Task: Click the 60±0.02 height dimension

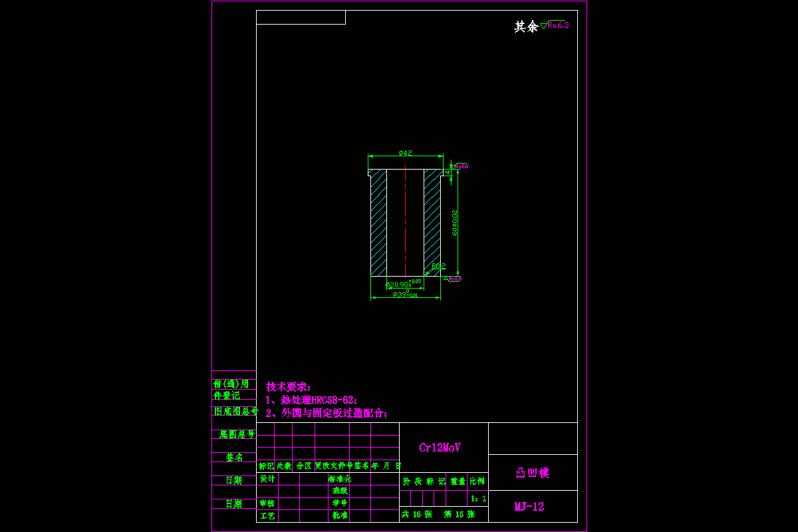Action: point(455,223)
